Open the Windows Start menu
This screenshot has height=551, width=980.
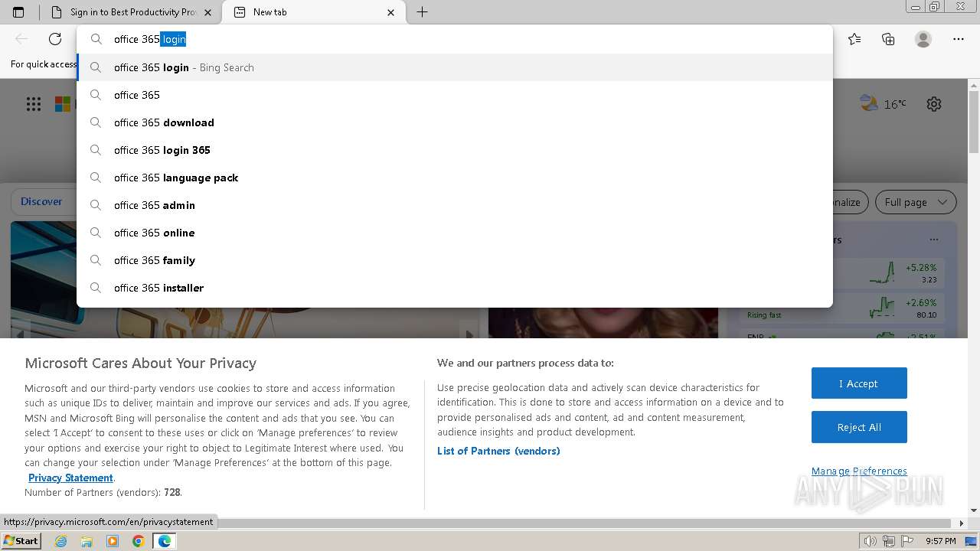21,540
